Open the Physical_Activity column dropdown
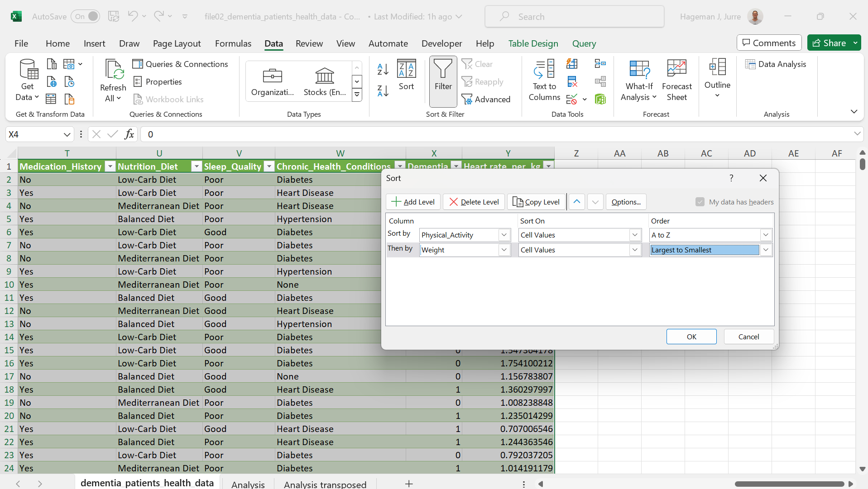The image size is (868, 489). point(504,235)
